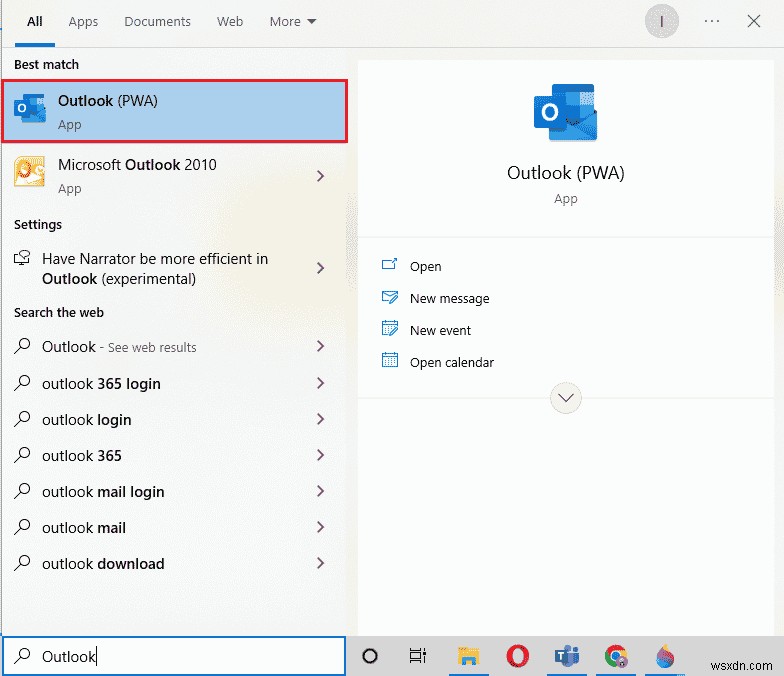The height and width of the screenshot is (676, 784).
Task: Click the Outlook (PWA) title in the preview pane
Action: tap(566, 173)
